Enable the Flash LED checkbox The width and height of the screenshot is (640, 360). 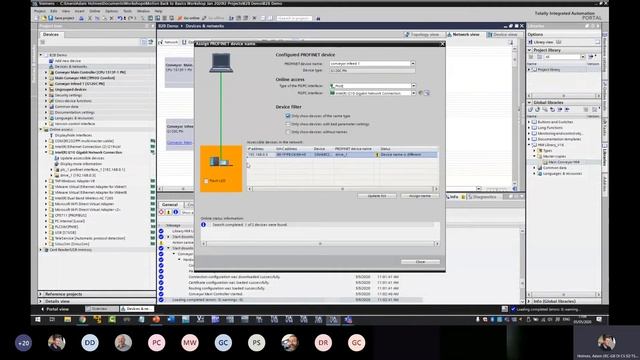click(206, 181)
